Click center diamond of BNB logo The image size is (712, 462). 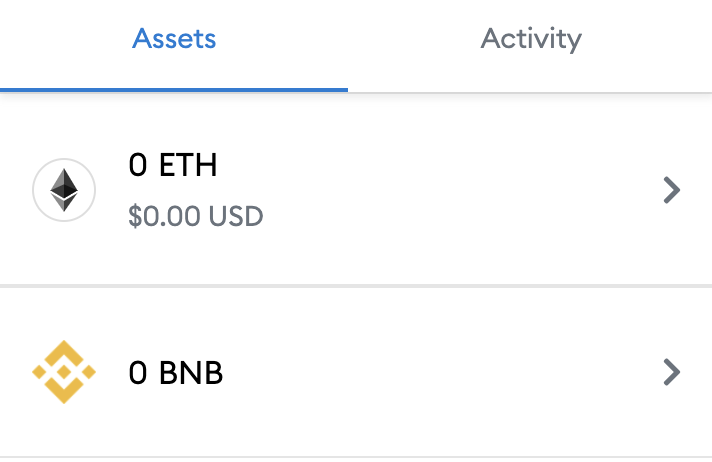[x=64, y=372]
